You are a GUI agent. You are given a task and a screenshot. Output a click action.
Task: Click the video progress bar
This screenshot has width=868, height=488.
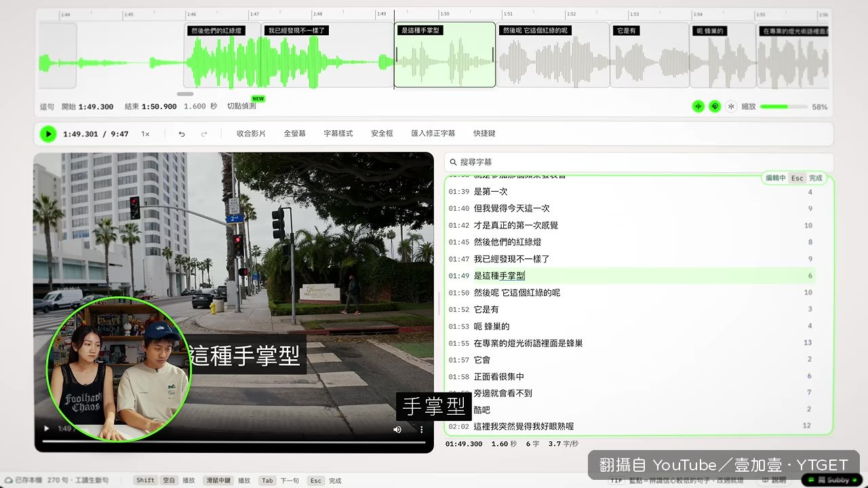coord(234,441)
